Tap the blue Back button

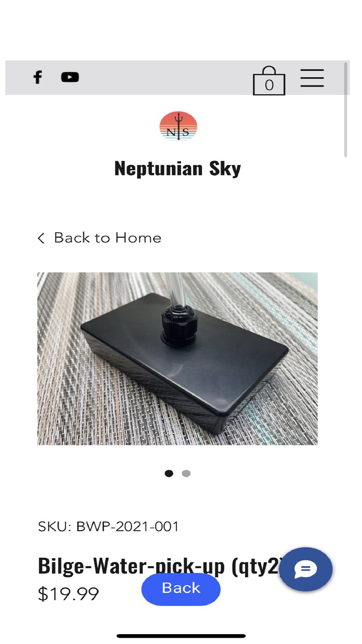(x=181, y=588)
